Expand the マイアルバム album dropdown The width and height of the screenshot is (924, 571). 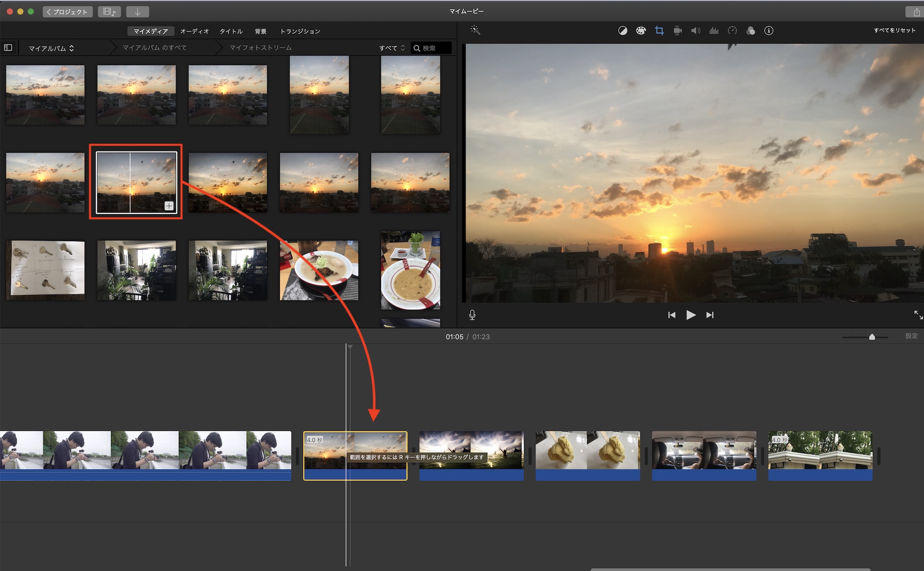(51, 48)
